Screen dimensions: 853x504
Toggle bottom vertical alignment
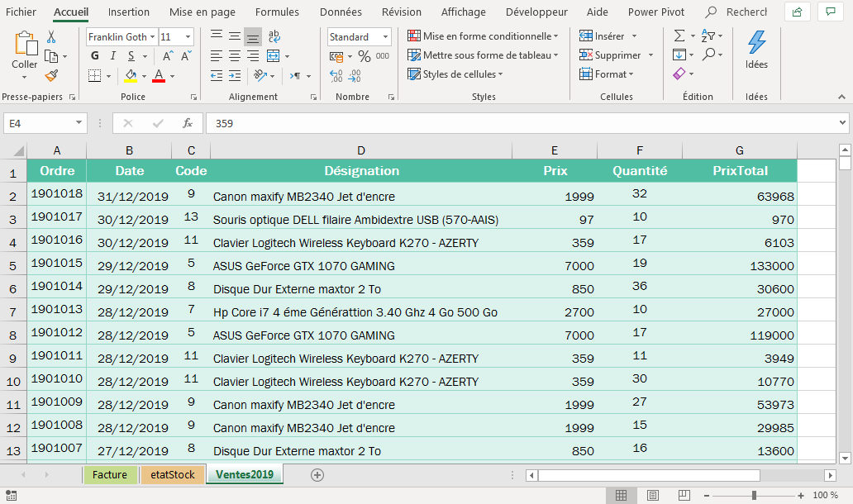point(252,36)
